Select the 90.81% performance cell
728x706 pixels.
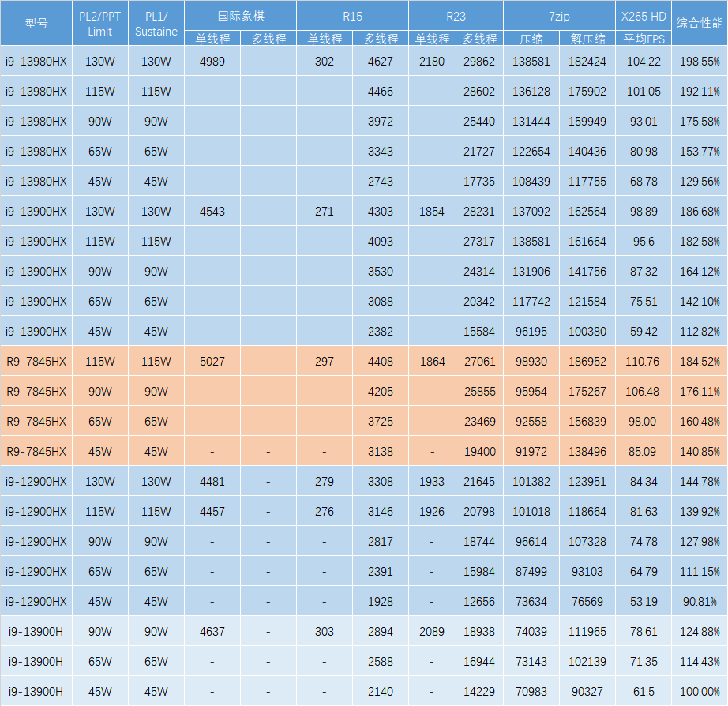point(700,601)
